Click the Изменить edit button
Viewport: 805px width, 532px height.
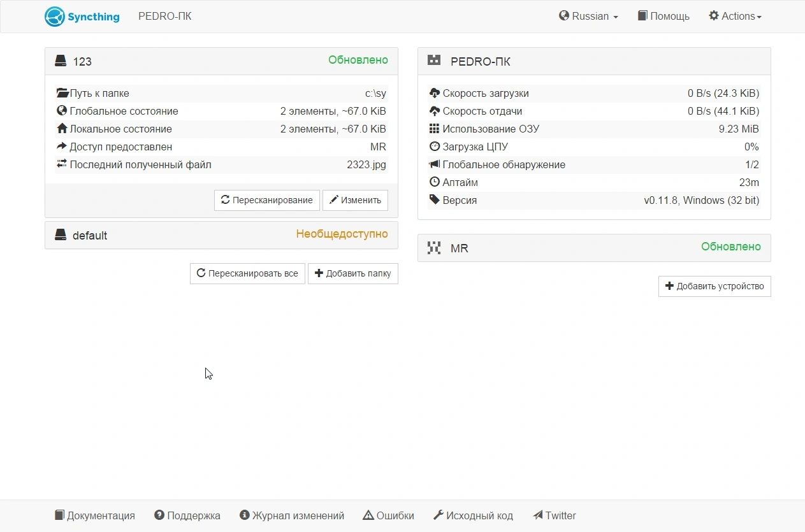(x=355, y=200)
